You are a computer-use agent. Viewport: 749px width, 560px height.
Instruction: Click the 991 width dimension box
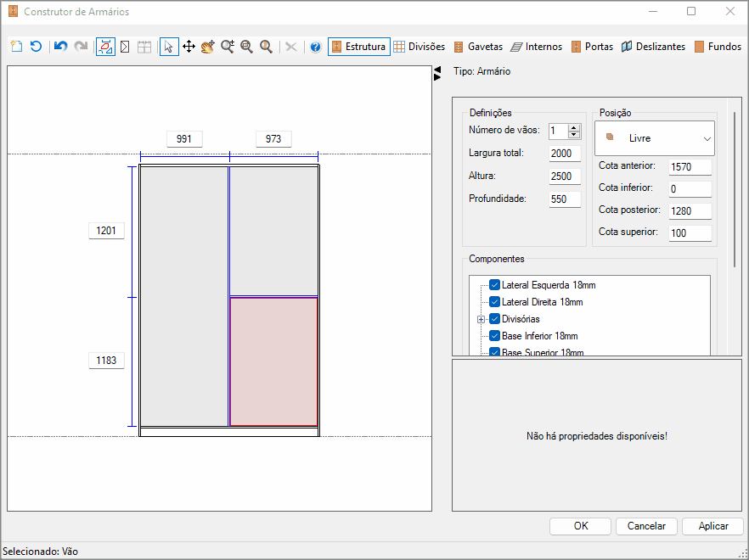point(184,139)
